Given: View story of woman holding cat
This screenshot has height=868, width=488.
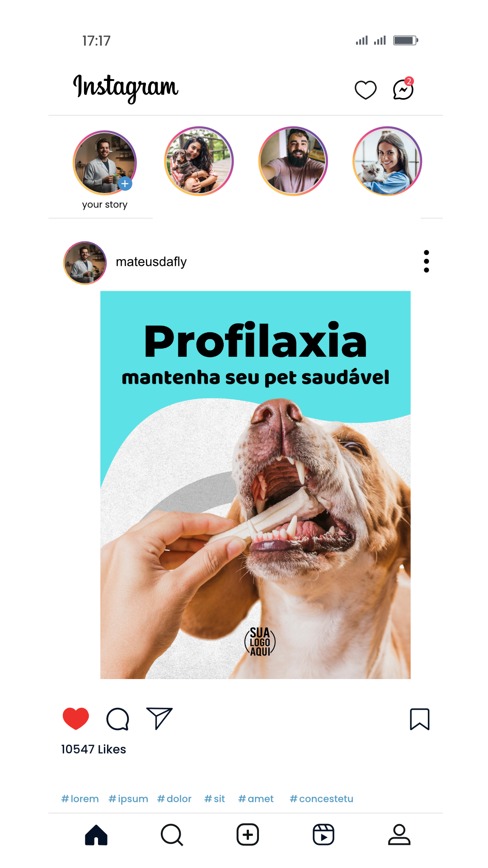Looking at the screenshot, I should click(387, 161).
